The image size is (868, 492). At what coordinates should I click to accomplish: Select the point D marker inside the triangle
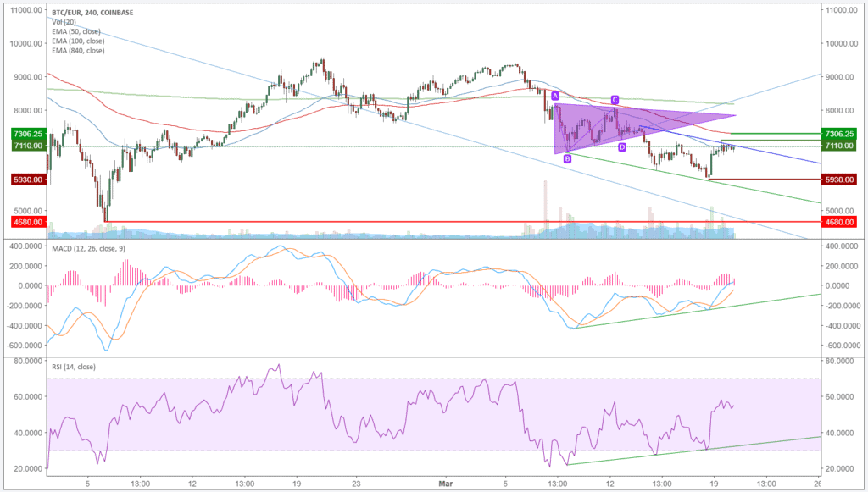click(x=622, y=146)
